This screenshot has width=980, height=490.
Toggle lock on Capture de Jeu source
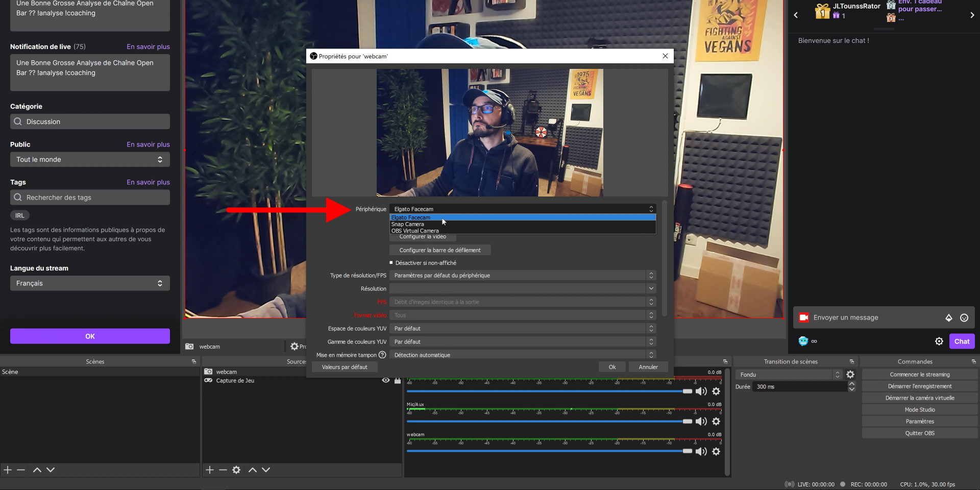point(398,380)
